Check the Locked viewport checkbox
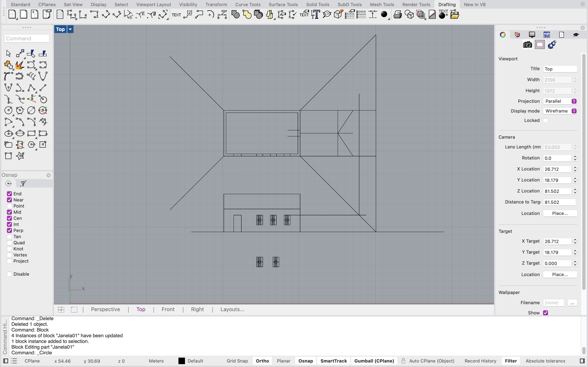The height and width of the screenshot is (367, 588). click(546, 120)
